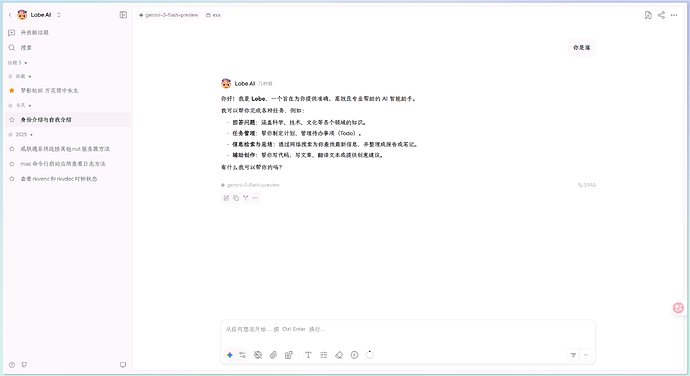Collapse the 今天 today group

[x=20, y=106]
